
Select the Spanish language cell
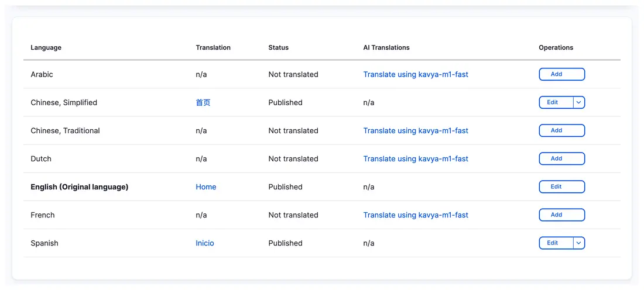click(44, 243)
